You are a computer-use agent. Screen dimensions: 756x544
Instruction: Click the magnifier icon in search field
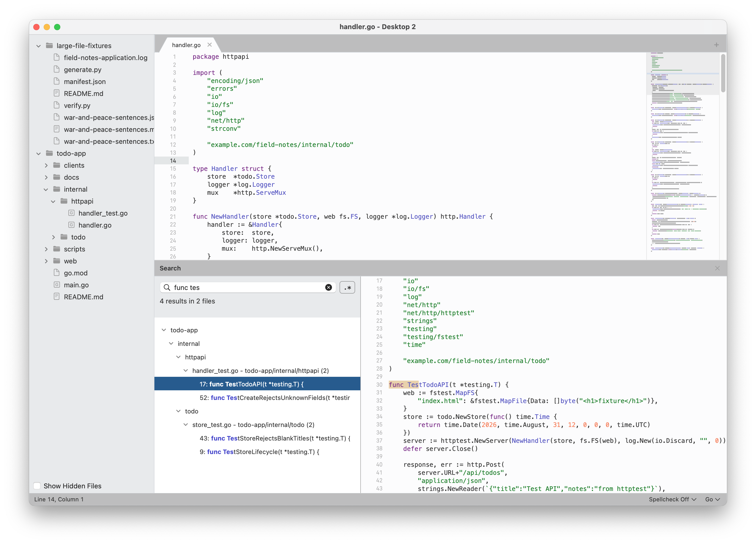[167, 287]
